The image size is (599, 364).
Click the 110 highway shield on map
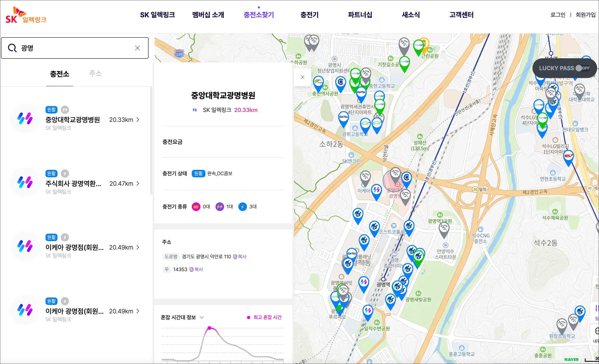coord(179,54)
